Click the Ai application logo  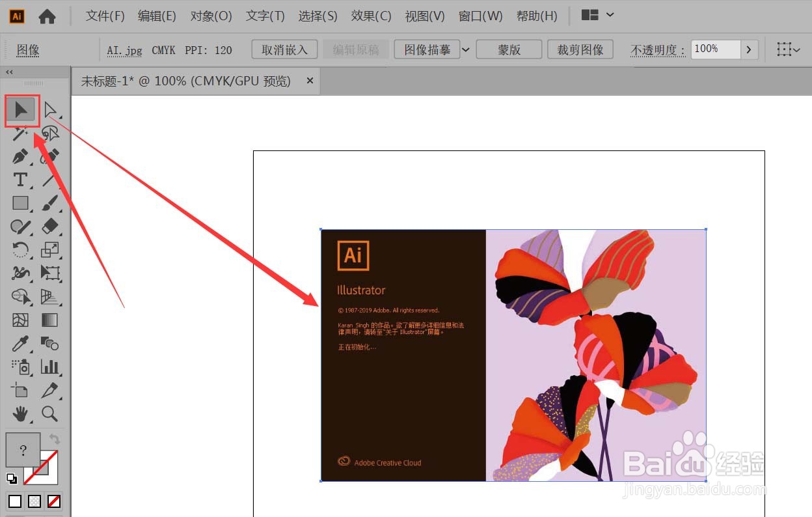[x=18, y=16]
